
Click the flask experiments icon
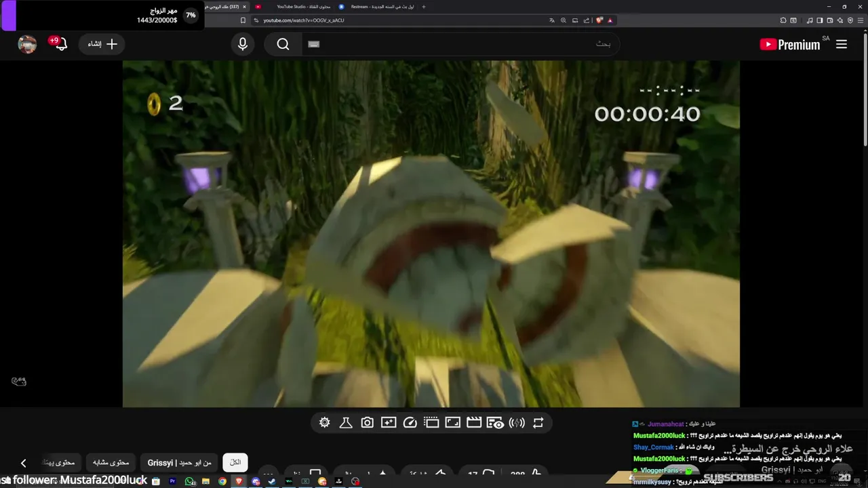pos(346,423)
